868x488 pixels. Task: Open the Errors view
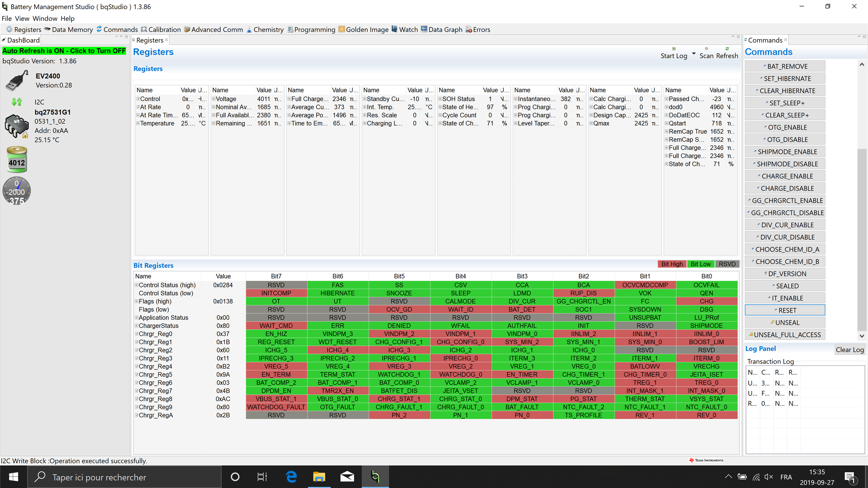[x=478, y=30]
